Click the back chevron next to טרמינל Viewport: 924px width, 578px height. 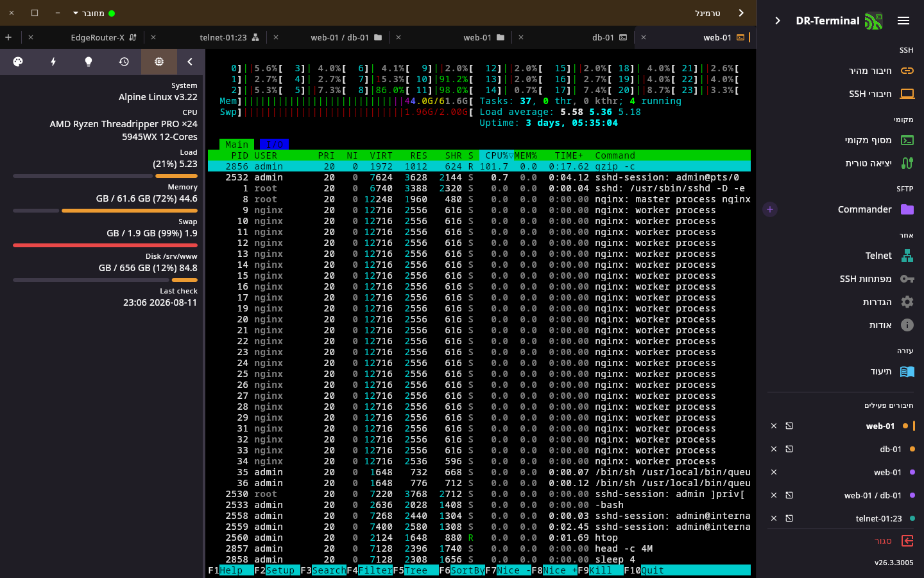point(741,13)
